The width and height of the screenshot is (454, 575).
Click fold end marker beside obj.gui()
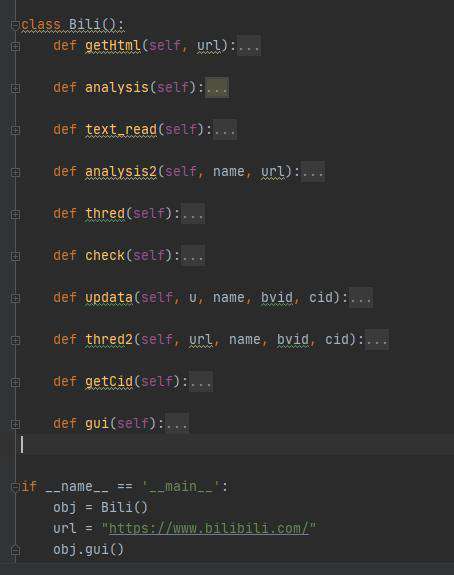15,550
